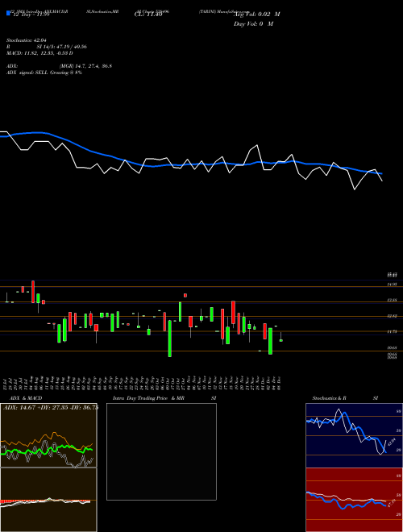Open the red-background RSI chart panel

[x=354, y=500]
